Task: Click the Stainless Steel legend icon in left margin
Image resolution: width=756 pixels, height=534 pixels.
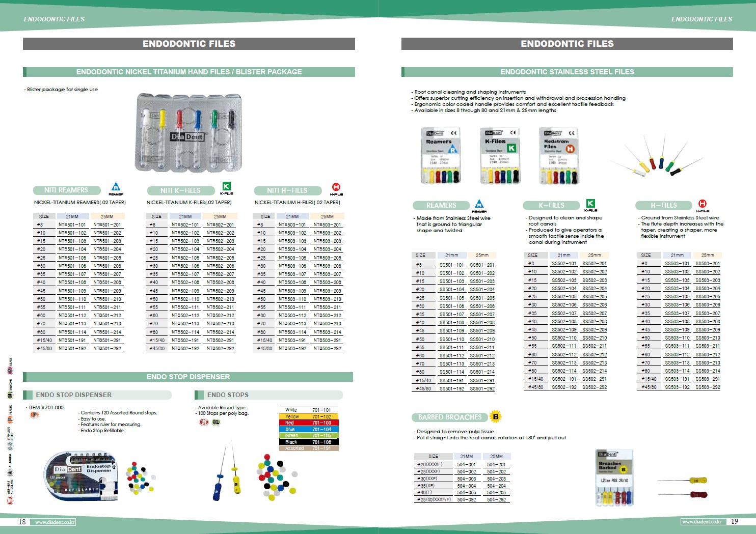Action: [10, 446]
